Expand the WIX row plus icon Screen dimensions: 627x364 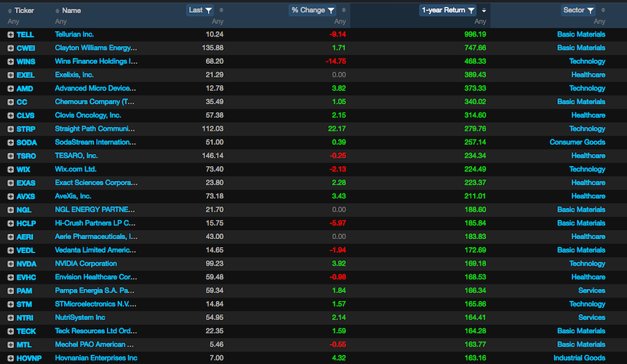[11, 169]
